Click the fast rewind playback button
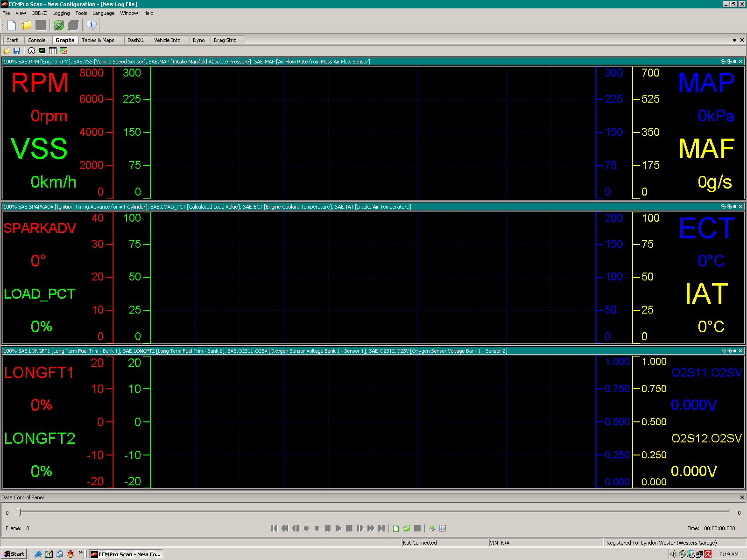This screenshot has width=747, height=560. click(x=285, y=528)
